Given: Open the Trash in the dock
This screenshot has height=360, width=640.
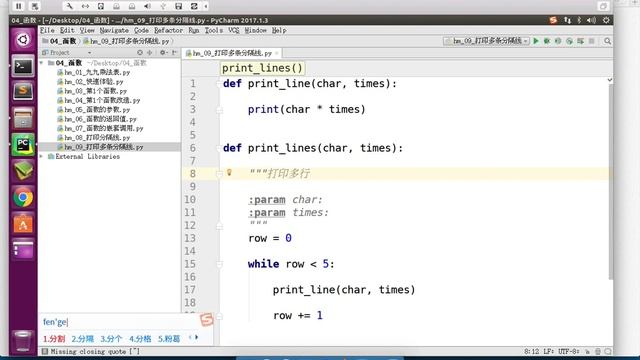Looking at the screenshot, I should coord(23,341).
